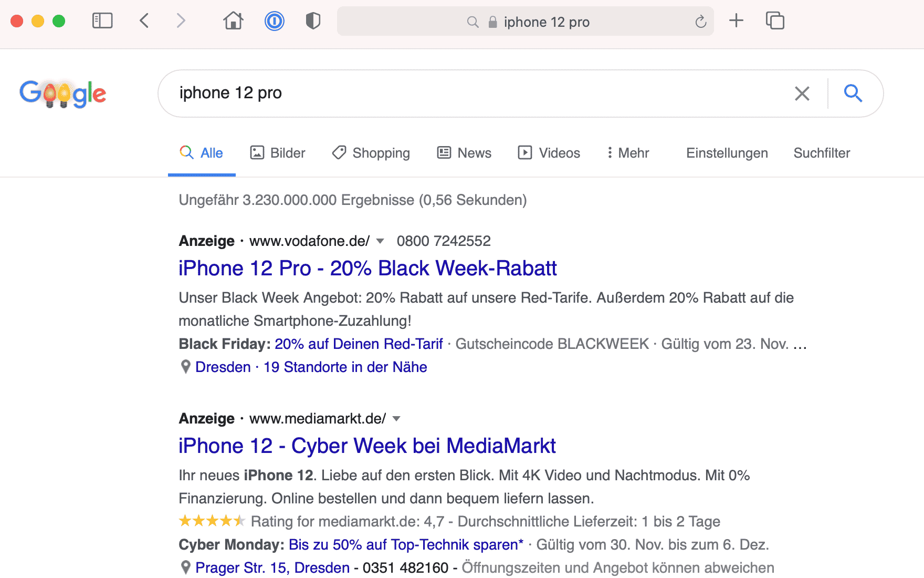Maximize the Safari window
The image size is (924, 578).
59,21
